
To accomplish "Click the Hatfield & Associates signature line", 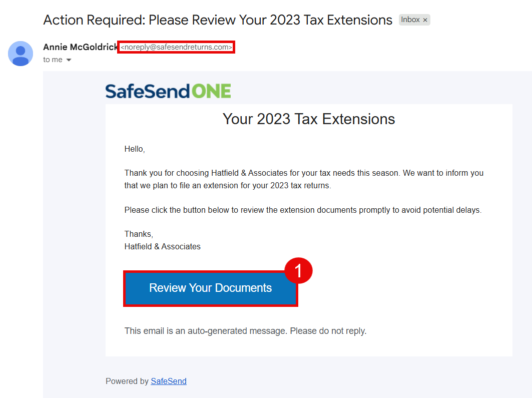I will tap(163, 247).
